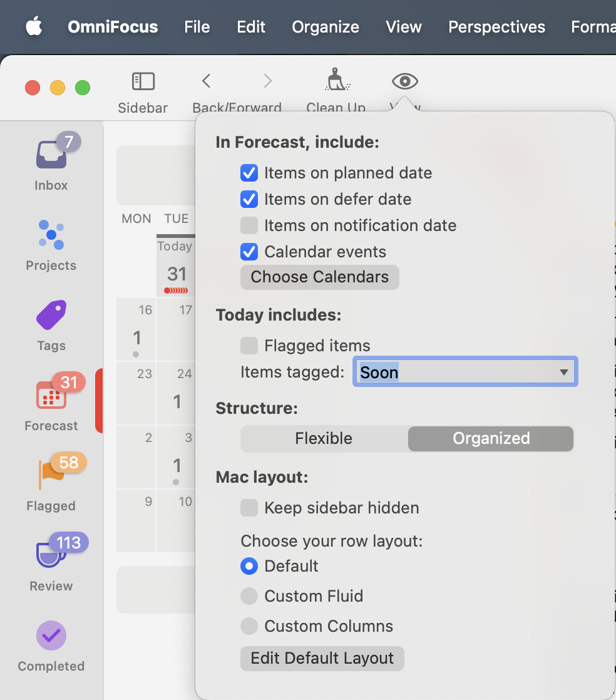Enable Items on notification date checkbox

[249, 225]
